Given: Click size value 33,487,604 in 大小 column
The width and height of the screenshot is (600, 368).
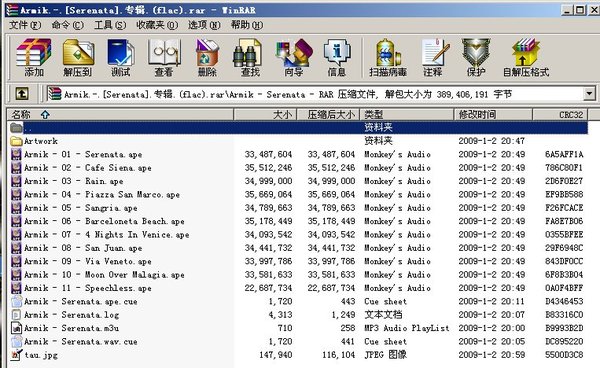Looking at the screenshot, I should click(x=268, y=155).
